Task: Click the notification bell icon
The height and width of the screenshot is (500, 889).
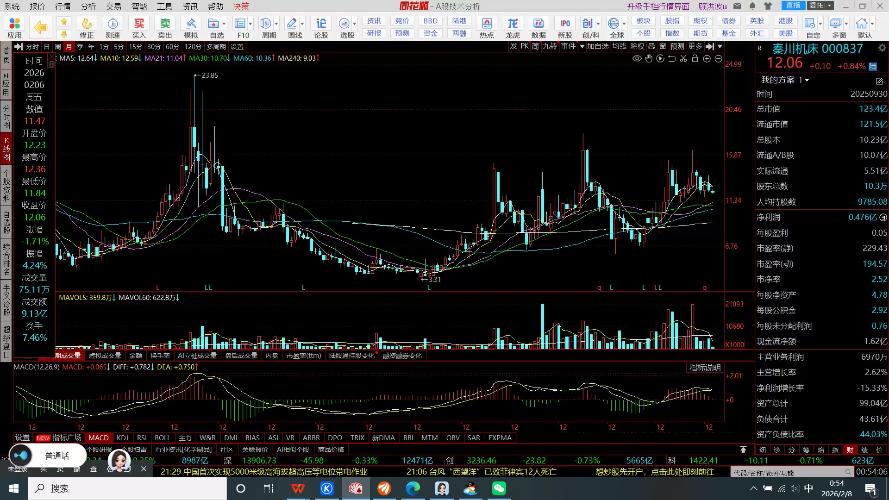Action: 752,6
